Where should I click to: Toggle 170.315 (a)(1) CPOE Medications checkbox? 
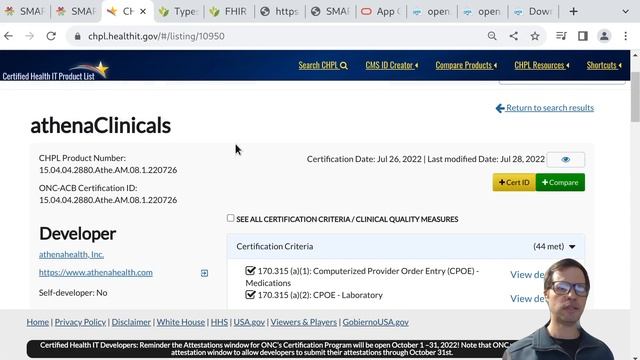[250, 271]
